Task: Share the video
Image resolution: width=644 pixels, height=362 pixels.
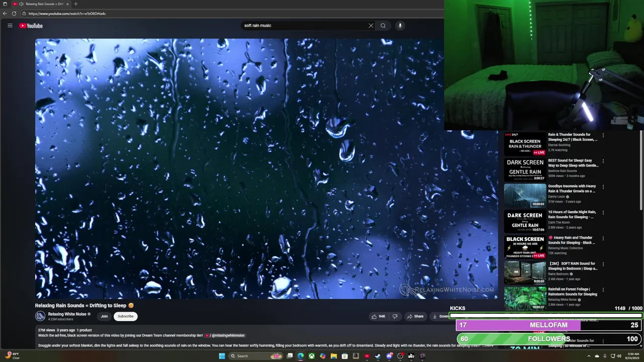Action: [x=415, y=316]
